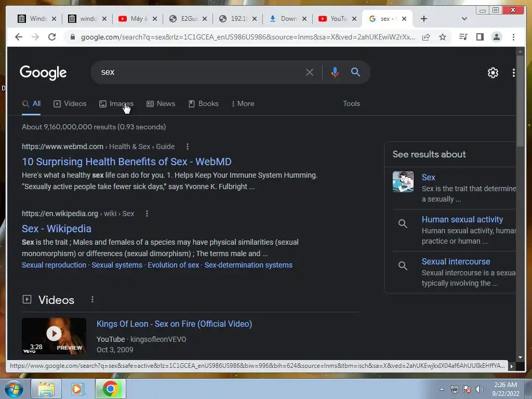This screenshot has width=532, height=399.
Task: Click the volume speaker tray icon
Action: 480,389
